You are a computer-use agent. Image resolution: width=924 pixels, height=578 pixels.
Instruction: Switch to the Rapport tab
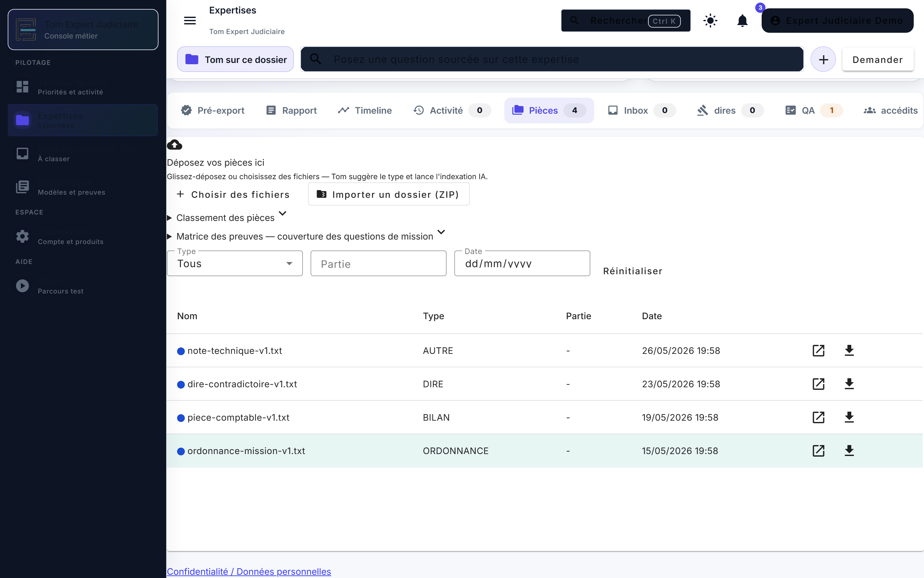click(x=292, y=110)
